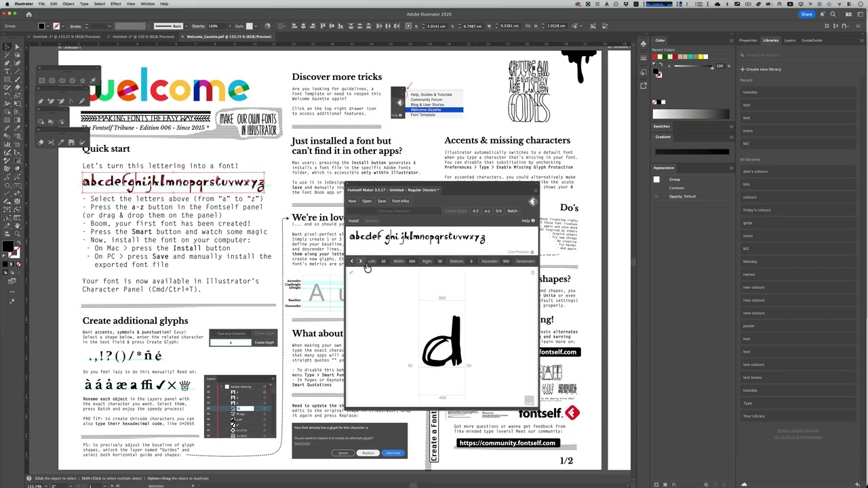
Task: Click Create new library
Action: (761, 69)
